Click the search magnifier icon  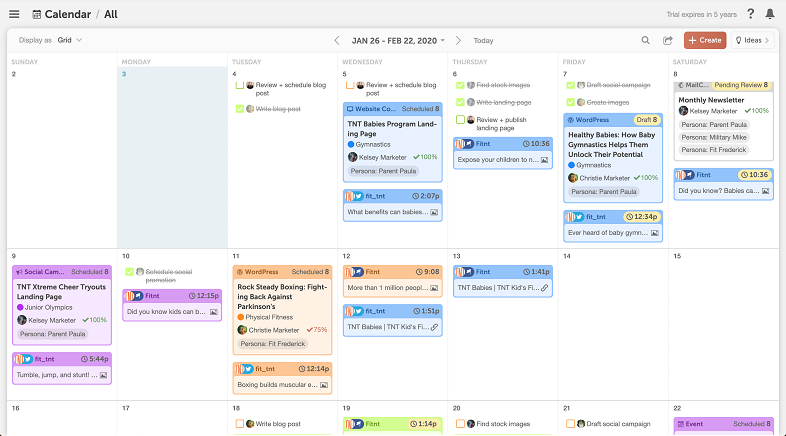[646, 40]
